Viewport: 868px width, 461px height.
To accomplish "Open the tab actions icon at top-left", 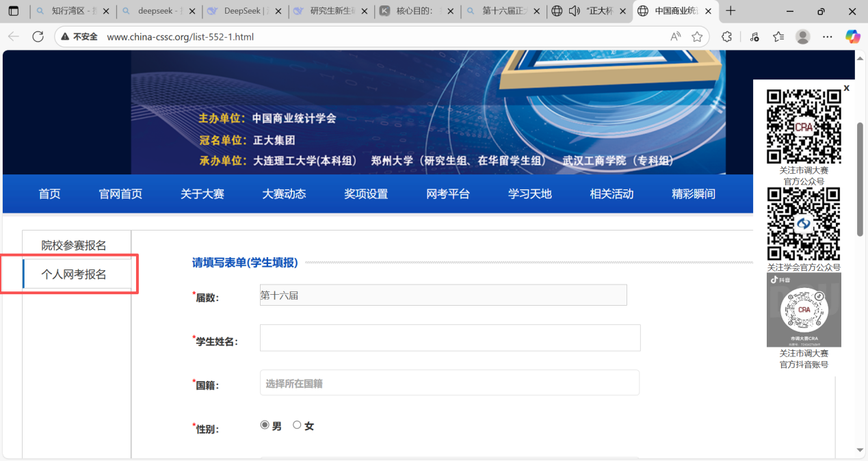I will [14, 11].
